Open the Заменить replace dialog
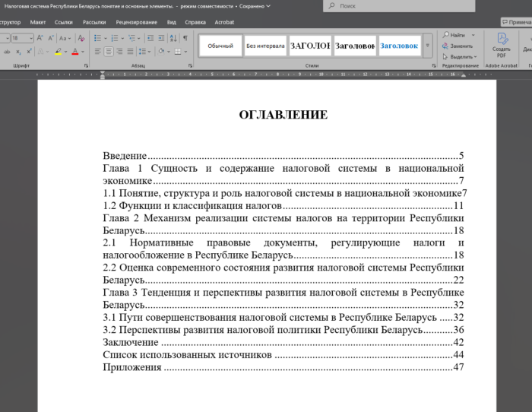 pos(458,46)
